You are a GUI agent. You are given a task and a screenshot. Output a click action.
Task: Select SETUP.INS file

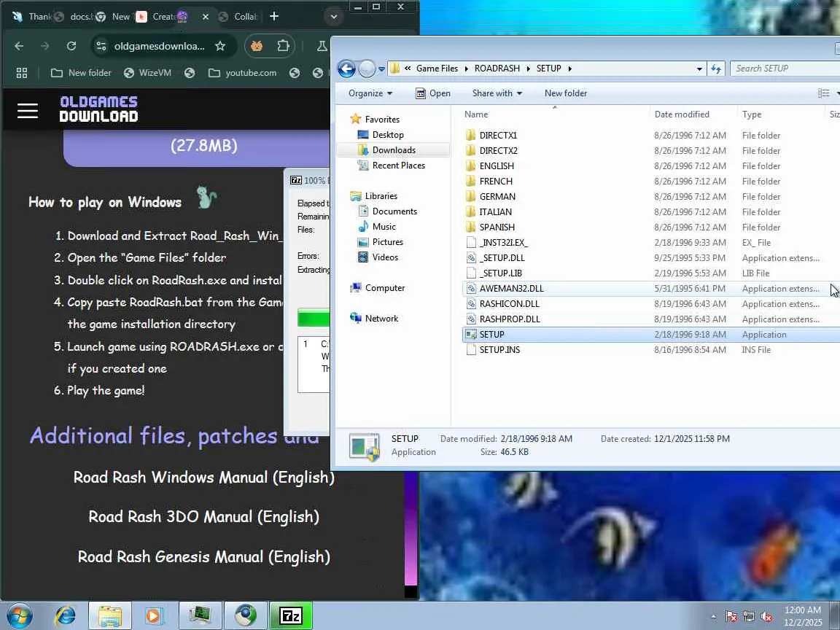(499, 350)
